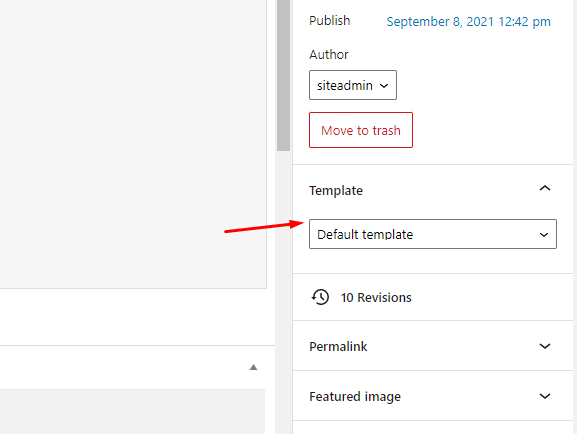Collapse the Template panel chevron
Image resolution: width=577 pixels, height=434 pixels.
[545, 188]
